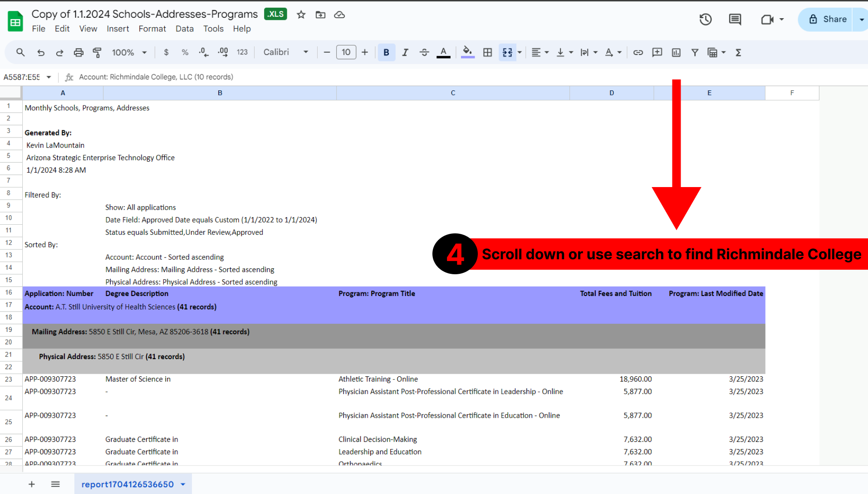Screen dimensions: 868x494
Task: Open the search menus magnifier
Action: coord(20,52)
